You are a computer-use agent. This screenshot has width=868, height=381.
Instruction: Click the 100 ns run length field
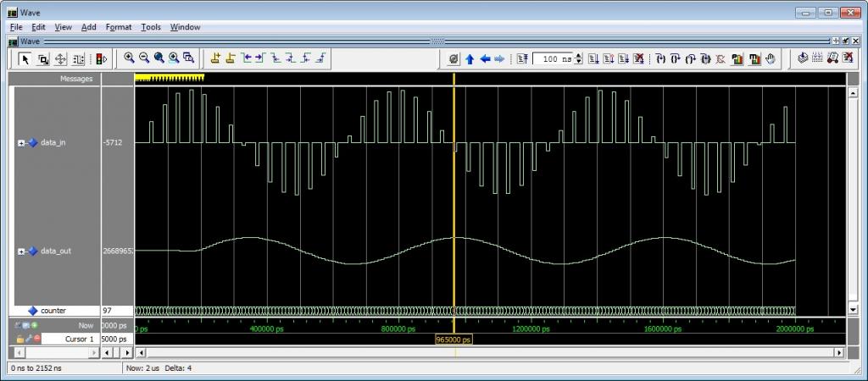[x=554, y=58]
